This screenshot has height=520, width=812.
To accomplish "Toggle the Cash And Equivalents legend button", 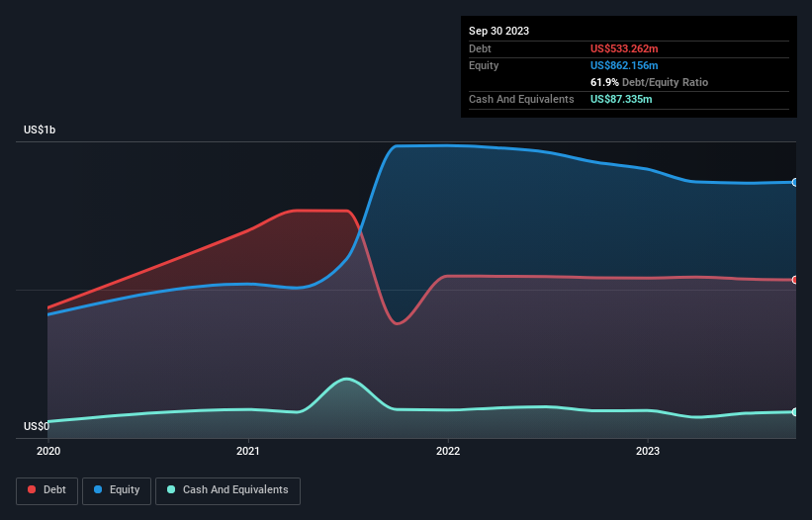I will tap(227, 490).
